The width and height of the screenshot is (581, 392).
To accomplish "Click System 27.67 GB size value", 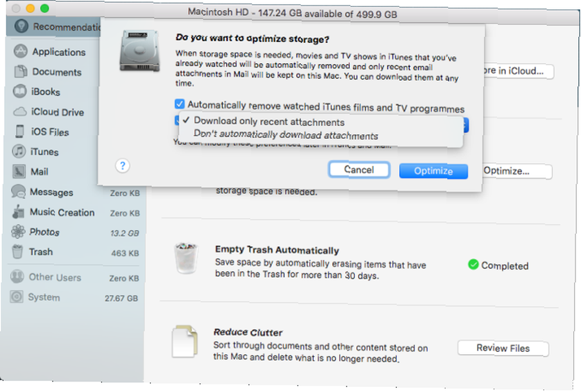I will 121,298.
